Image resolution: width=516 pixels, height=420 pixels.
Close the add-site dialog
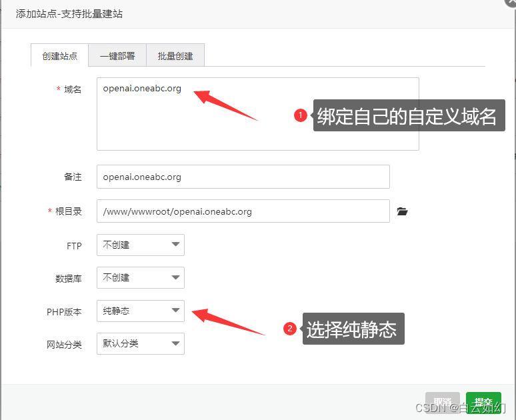coord(511,3)
